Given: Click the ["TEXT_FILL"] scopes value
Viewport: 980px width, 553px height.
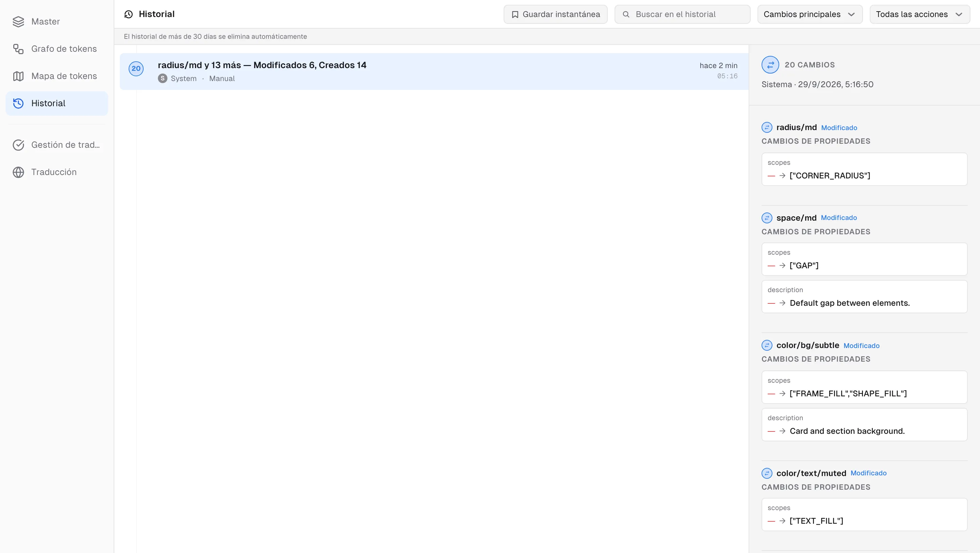Looking at the screenshot, I should [816, 521].
